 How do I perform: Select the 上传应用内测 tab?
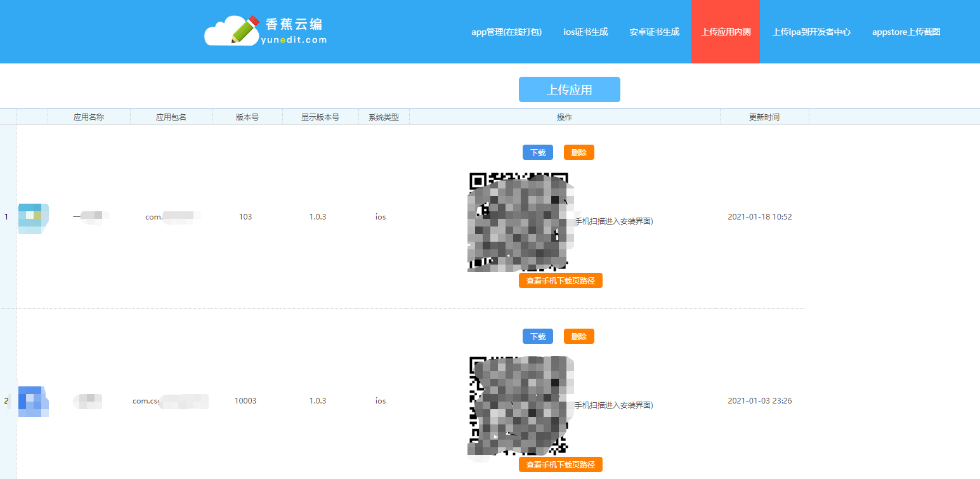click(x=725, y=32)
